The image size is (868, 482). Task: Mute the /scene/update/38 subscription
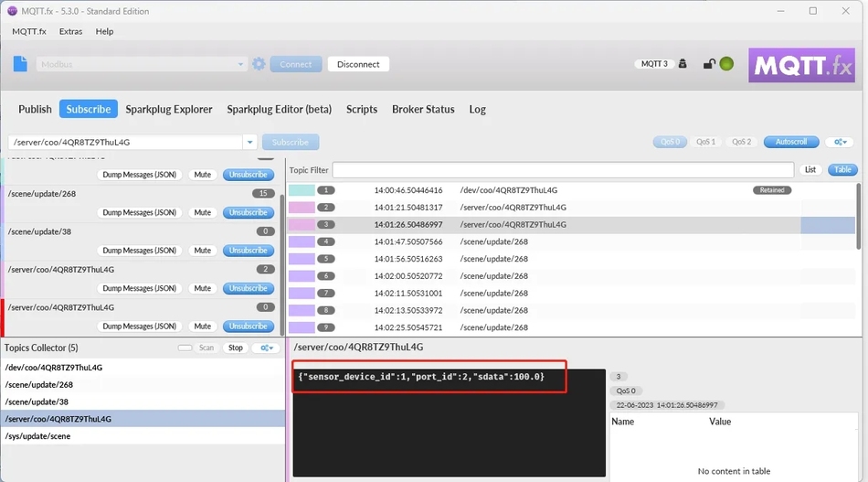pyautogui.click(x=202, y=251)
